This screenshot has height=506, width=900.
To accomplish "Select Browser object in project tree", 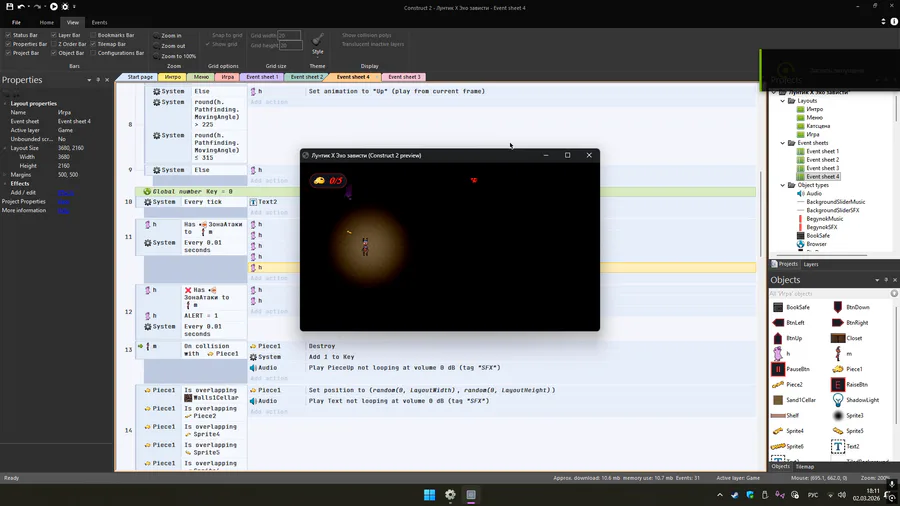I will pyautogui.click(x=812, y=244).
